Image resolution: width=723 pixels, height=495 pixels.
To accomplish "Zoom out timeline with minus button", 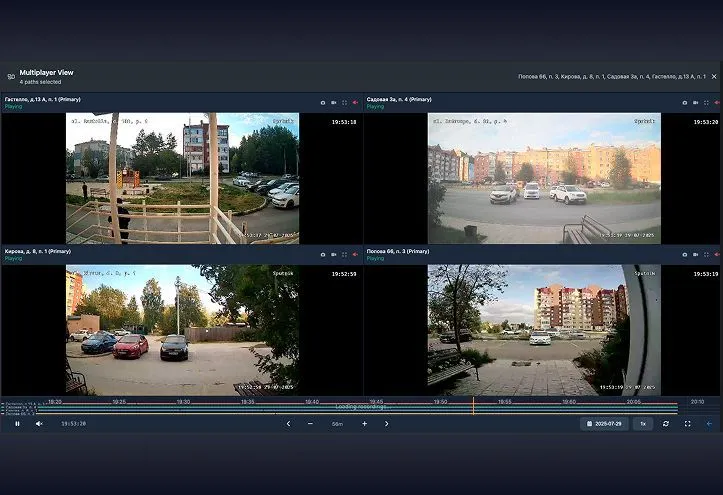I will 310,424.
